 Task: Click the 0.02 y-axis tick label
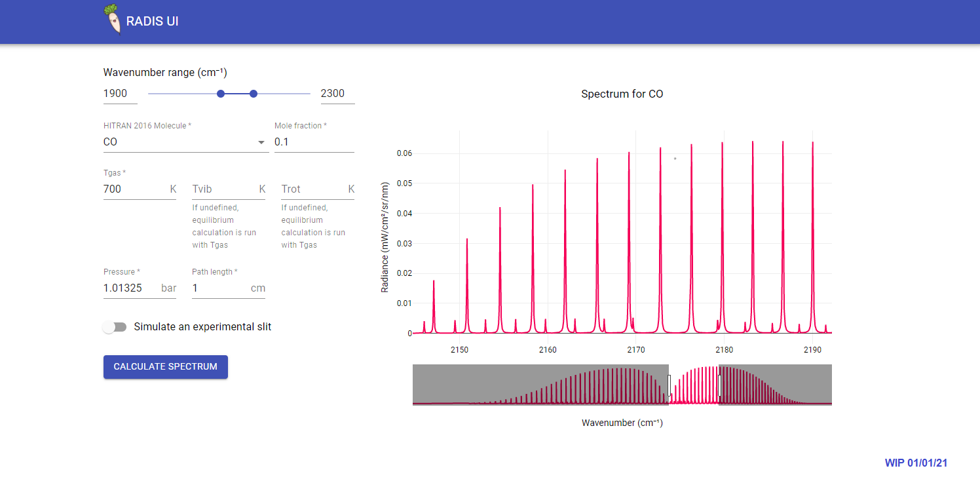pyautogui.click(x=404, y=273)
